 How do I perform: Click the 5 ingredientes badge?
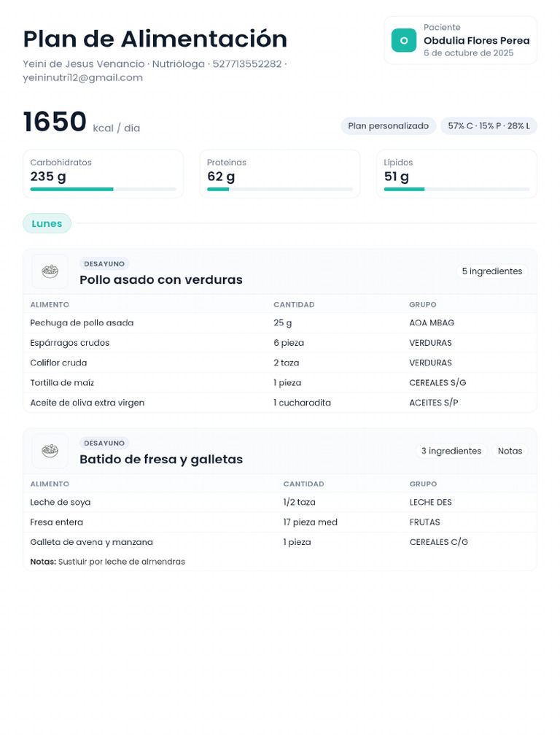(x=492, y=271)
